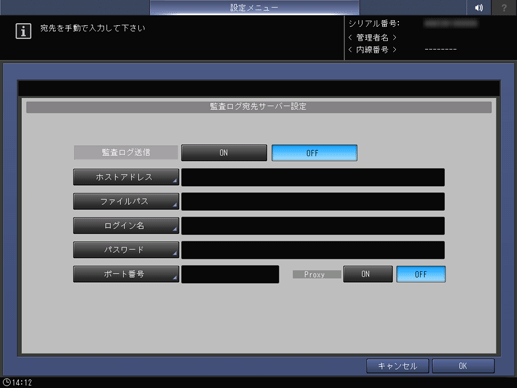Click the 監査ログ宛先サーバー設定 title bar
Image resolution: width=517 pixels, height=388 pixels.
pos(259,107)
